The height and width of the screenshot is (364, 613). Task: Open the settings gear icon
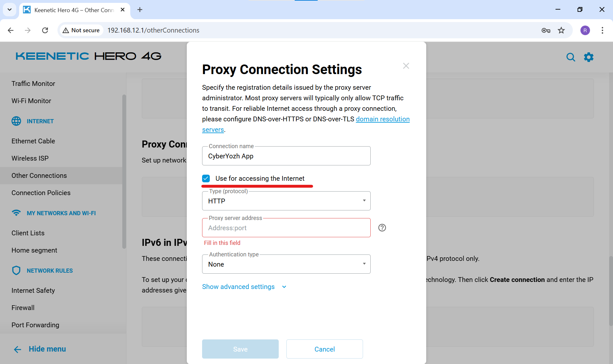[588, 57]
